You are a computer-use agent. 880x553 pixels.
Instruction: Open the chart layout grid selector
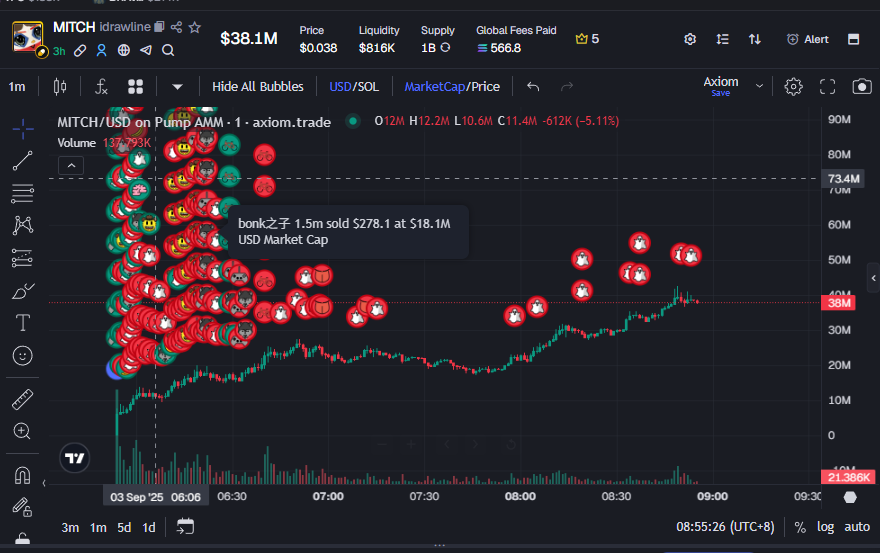point(135,86)
